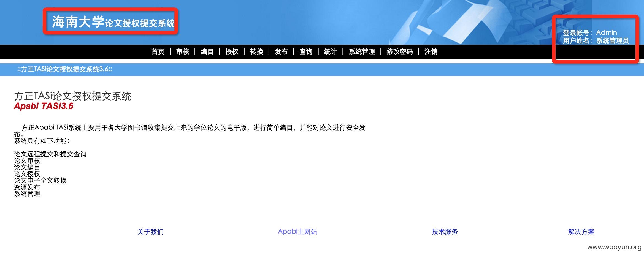The height and width of the screenshot is (255, 644).
Task: Click the 发布 menu item
Action: coord(281,52)
